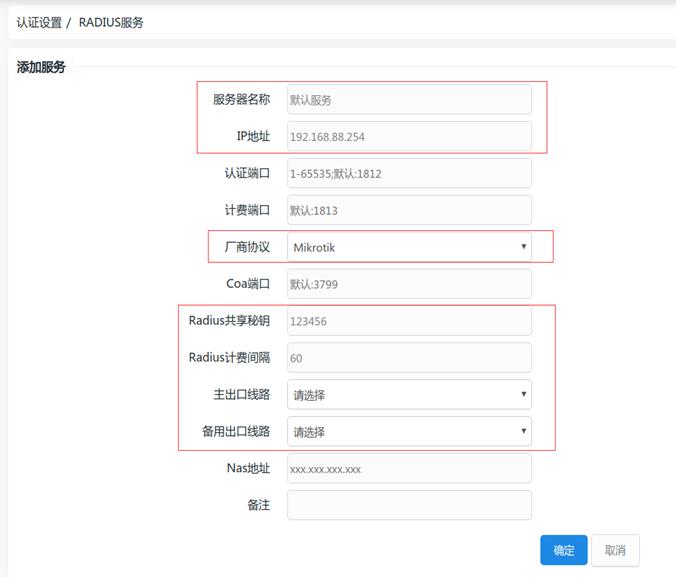The image size is (676, 577).
Task: Focus the IP地址 text box
Action: coord(409,137)
